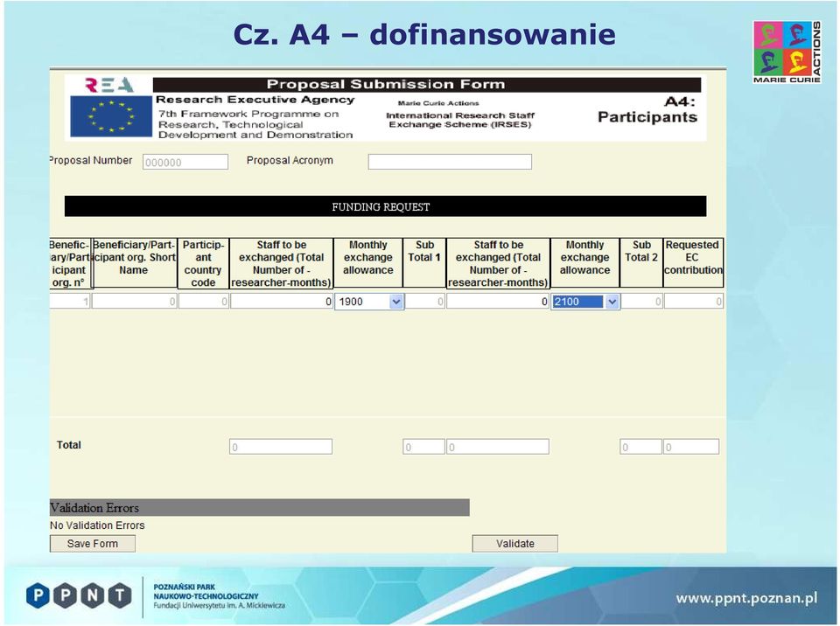The height and width of the screenshot is (626, 840).
Task: Open the 2100 monthly allowance dropdown
Action: [612, 302]
